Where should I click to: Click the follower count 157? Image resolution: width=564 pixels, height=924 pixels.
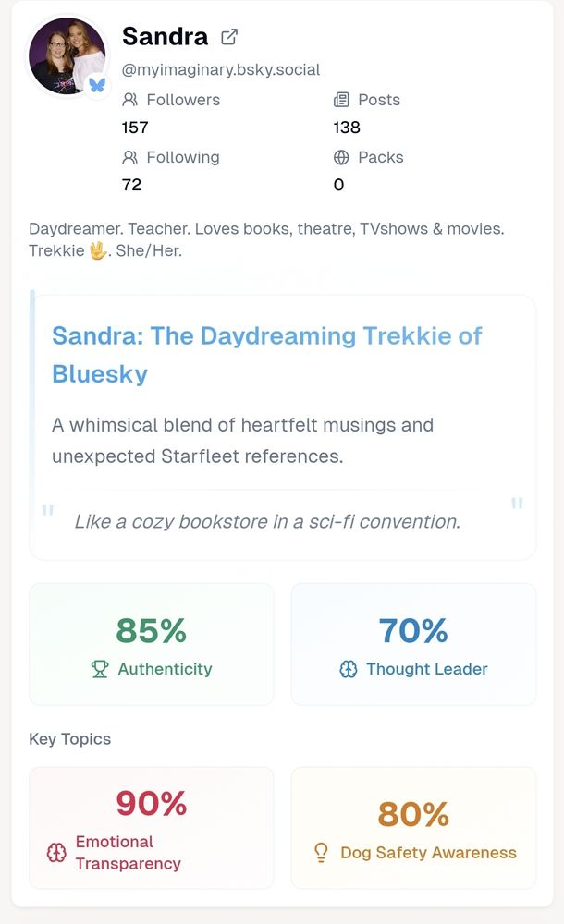tap(135, 128)
